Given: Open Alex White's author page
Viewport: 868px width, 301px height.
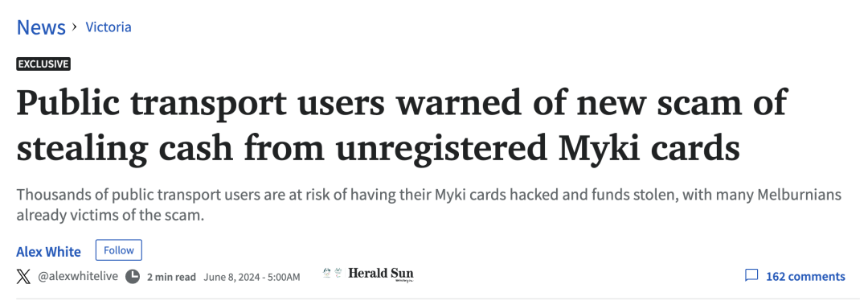Looking at the screenshot, I should click(48, 252).
